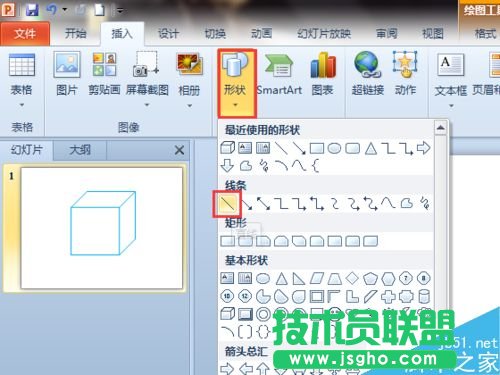Choose the cross shape in 基本形状
This screenshot has width=500, height=375.
[x=388, y=296]
